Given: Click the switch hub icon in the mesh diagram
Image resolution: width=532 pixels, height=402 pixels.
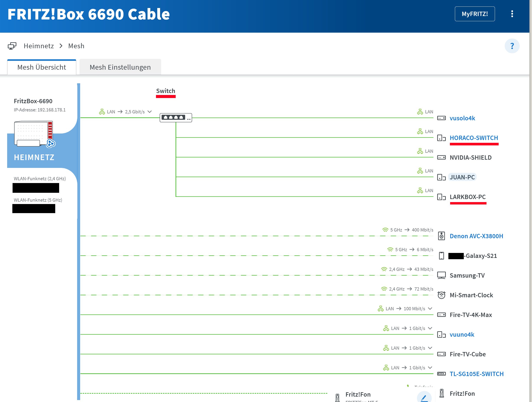Looking at the screenshot, I should tap(176, 118).
